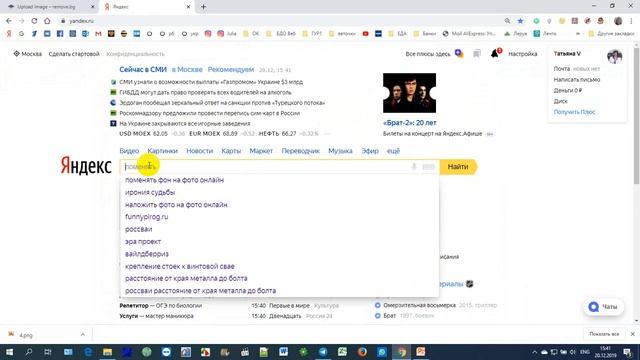Open the Видео service tab

129,151
